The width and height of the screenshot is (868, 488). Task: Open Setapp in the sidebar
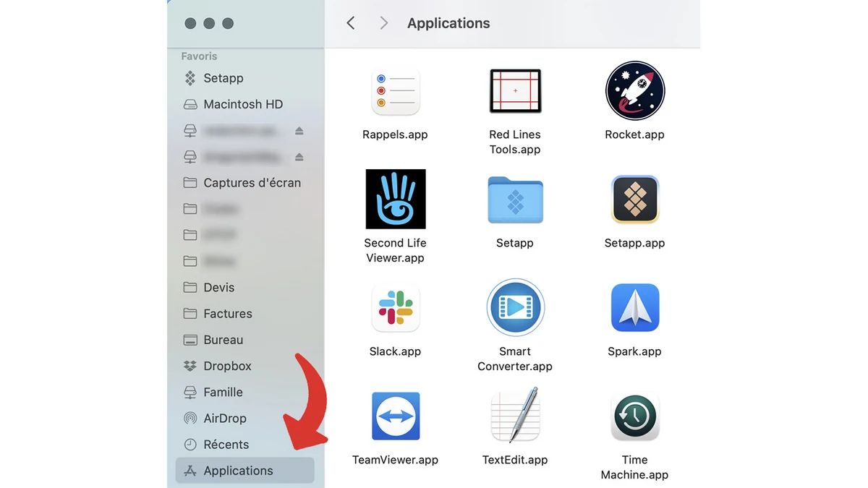point(246,78)
